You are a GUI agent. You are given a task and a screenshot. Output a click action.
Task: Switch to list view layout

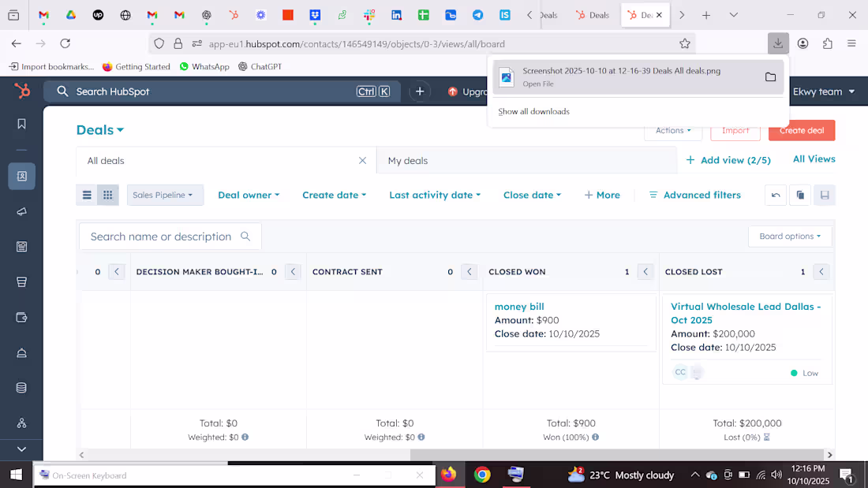[x=87, y=194]
